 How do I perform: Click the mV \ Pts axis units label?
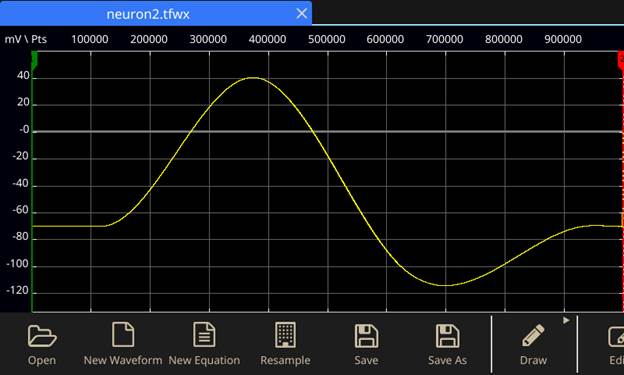click(x=25, y=39)
